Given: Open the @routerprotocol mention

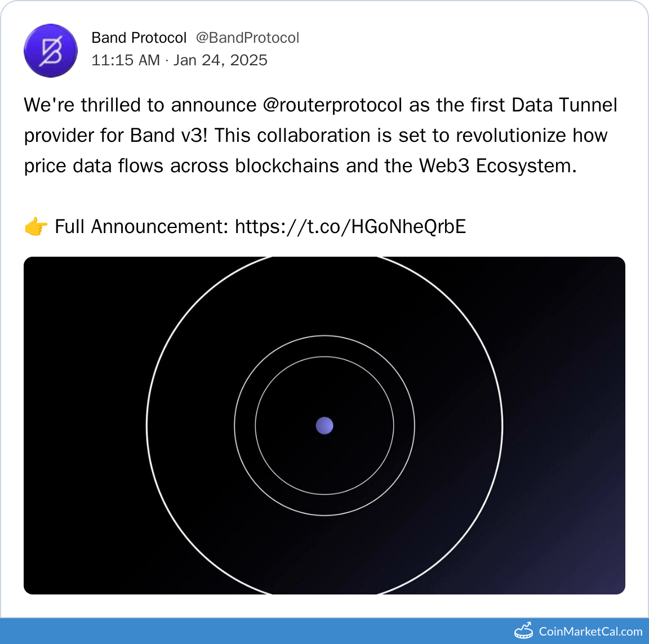Looking at the screenshot, I should click(332, 105).
